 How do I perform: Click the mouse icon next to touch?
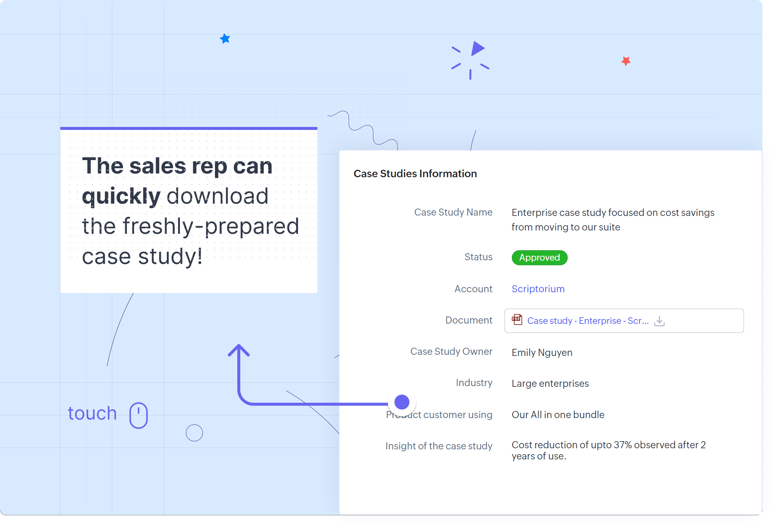[139, 415]
